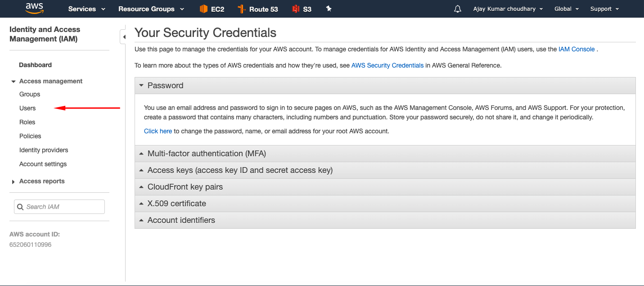Viewport: 644px width, 286px height.
Task: Expand CloudFront key pairs section
Action: (385, 187)
